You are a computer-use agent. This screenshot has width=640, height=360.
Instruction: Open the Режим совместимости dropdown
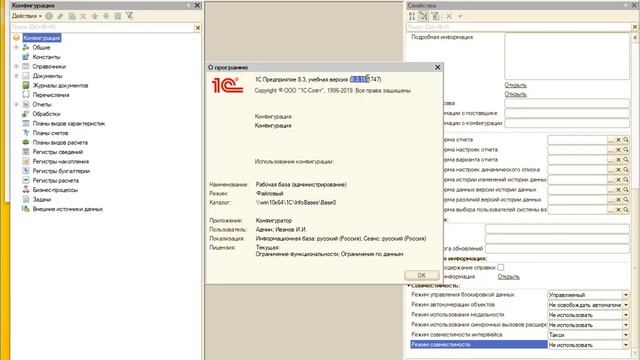626,345
